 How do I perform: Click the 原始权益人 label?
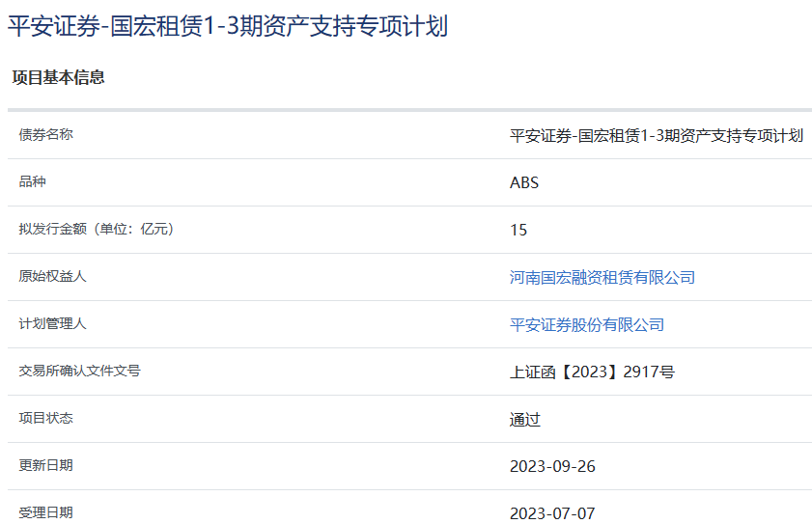[52, 276]
